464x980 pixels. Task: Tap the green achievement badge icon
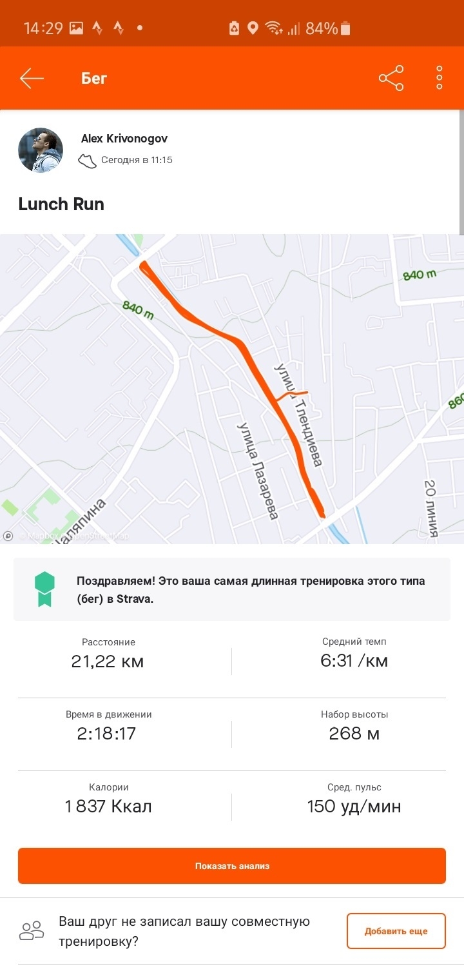tap(44, 589)
